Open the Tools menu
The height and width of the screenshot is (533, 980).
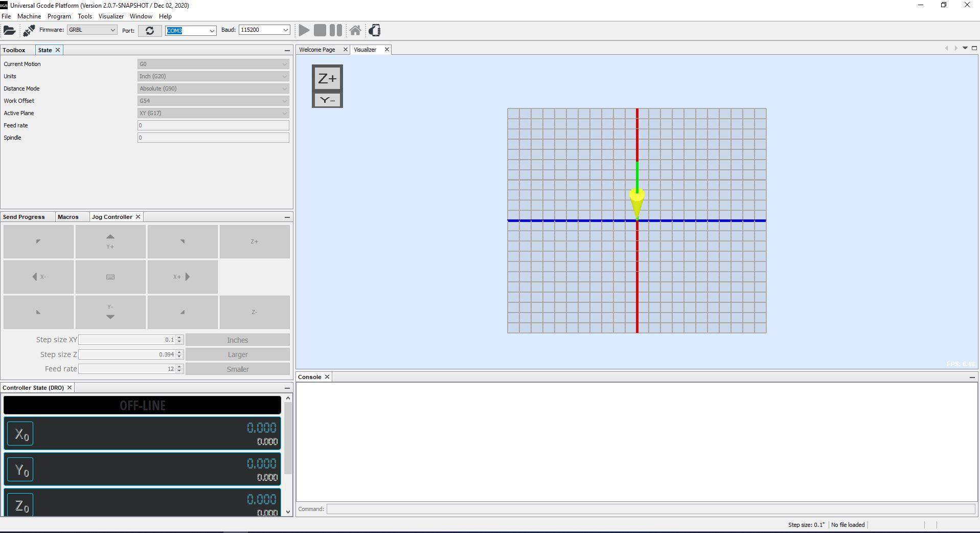(85, 16)
